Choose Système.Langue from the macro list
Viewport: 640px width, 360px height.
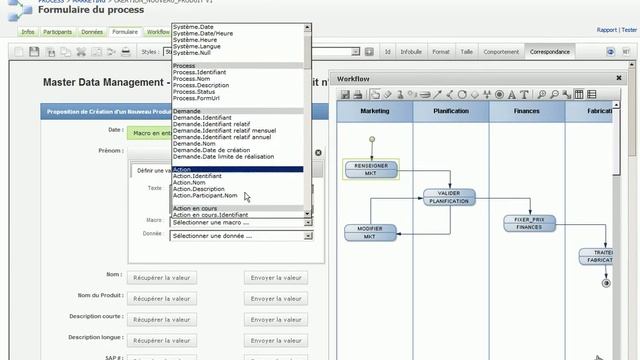tap(197, 47)
